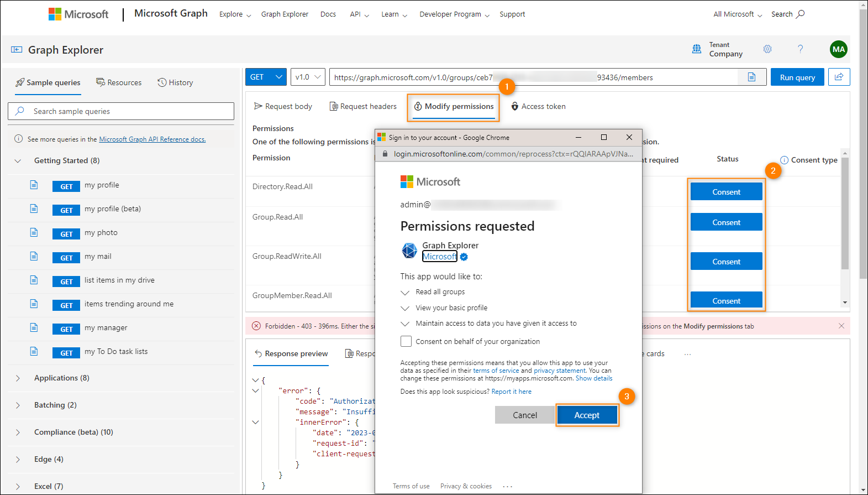Open the Access token tab
868x495 pixels.
pyautogui.click(x=538, y=106)
